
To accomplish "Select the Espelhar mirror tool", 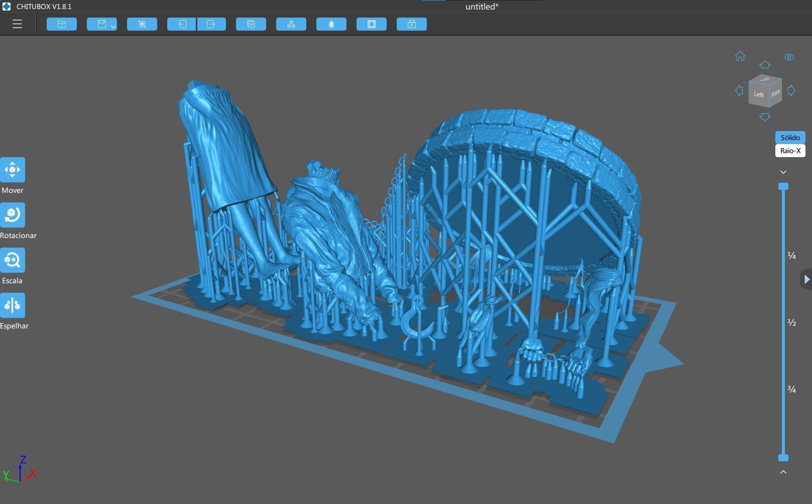I will click(x=13, y=305).
